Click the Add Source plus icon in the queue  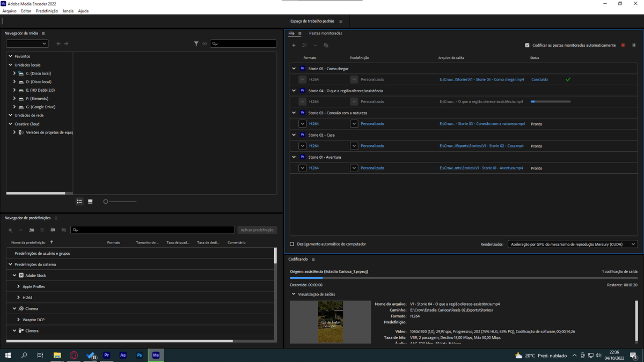(x=294, y=46)
